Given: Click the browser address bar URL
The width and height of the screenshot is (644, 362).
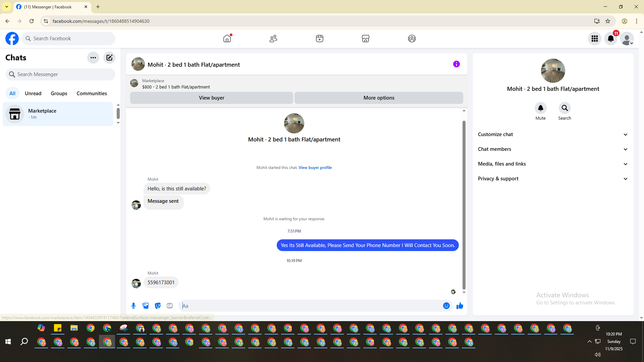Looking at the screenshot, I should click(x=101, y=21).
